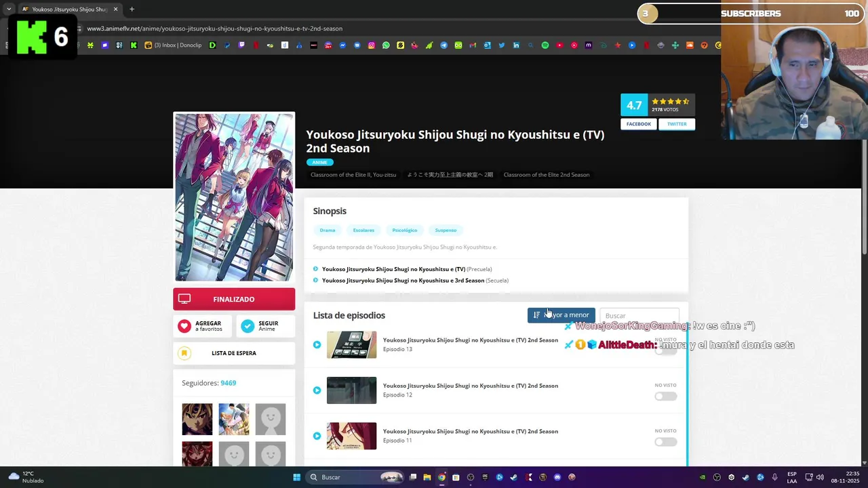Open the Telegram bookmark icon

[x=443, y=45]
